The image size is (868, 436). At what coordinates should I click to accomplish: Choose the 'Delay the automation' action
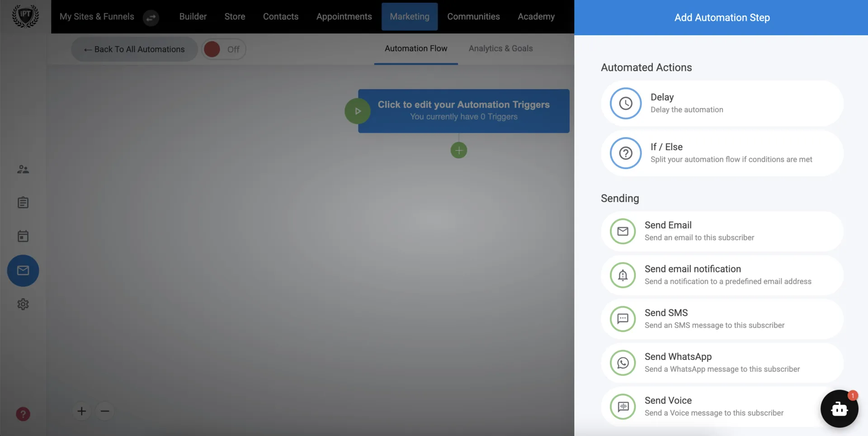click(x=722, y=104)
